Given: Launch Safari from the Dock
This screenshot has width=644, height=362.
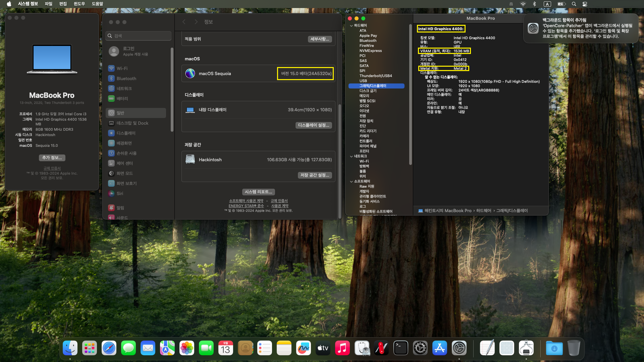Looking at the screenshot, I should pos(109,348).
